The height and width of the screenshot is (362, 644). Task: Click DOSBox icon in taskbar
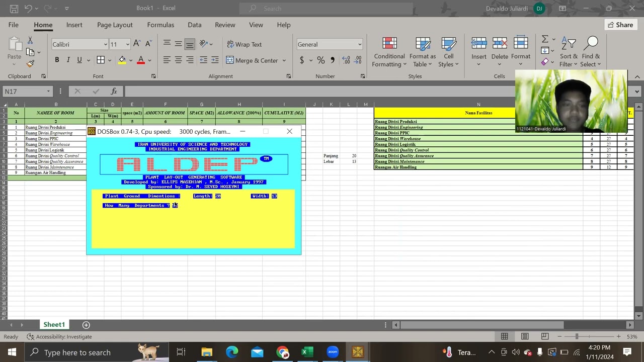point(358,352)
